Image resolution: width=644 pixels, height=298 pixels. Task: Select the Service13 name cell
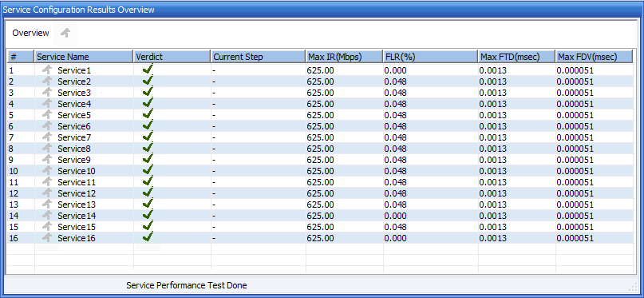(x=77, y=205)
